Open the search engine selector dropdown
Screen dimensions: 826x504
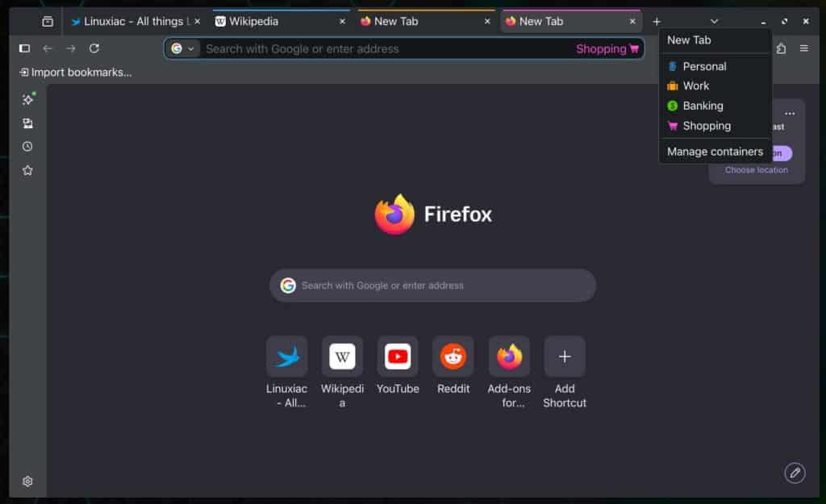(x=182, y=49)
